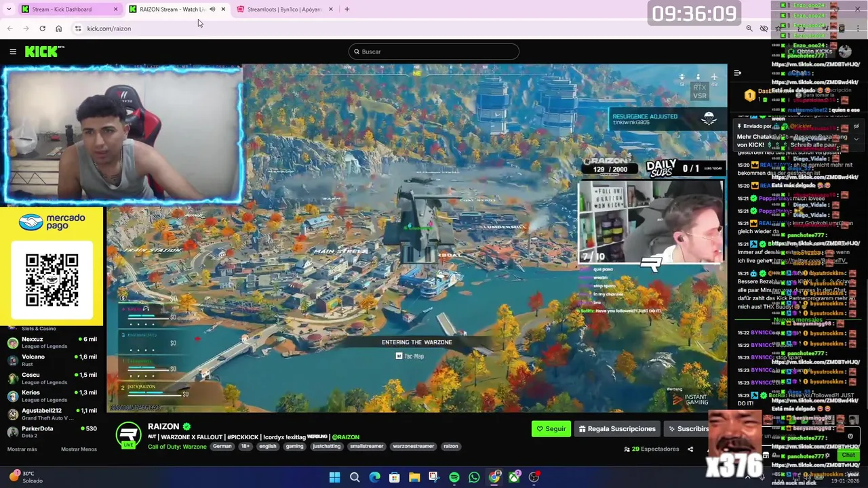
Task: Click Seguir to follow RAIZON
Action: [551, 429]
